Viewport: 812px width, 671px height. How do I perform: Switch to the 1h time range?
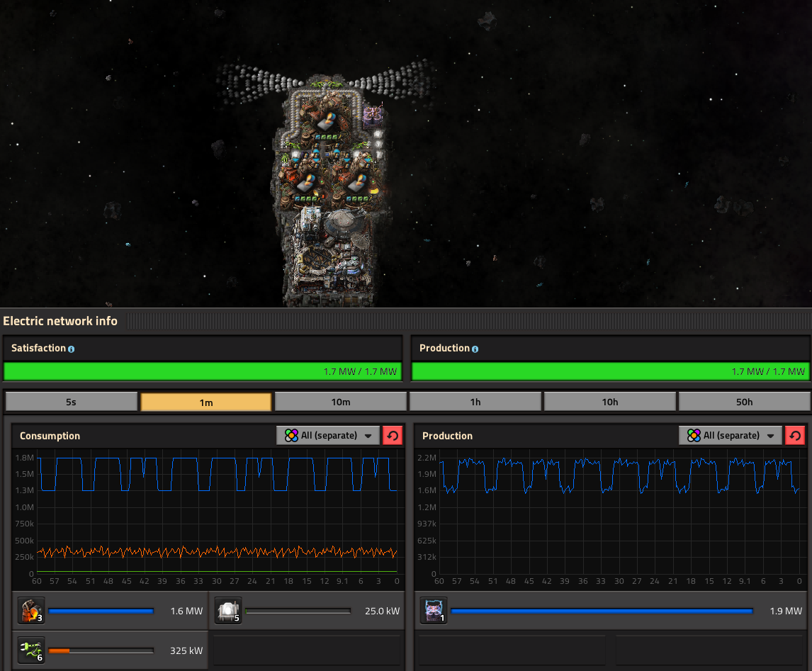click(x=475, y=402)
